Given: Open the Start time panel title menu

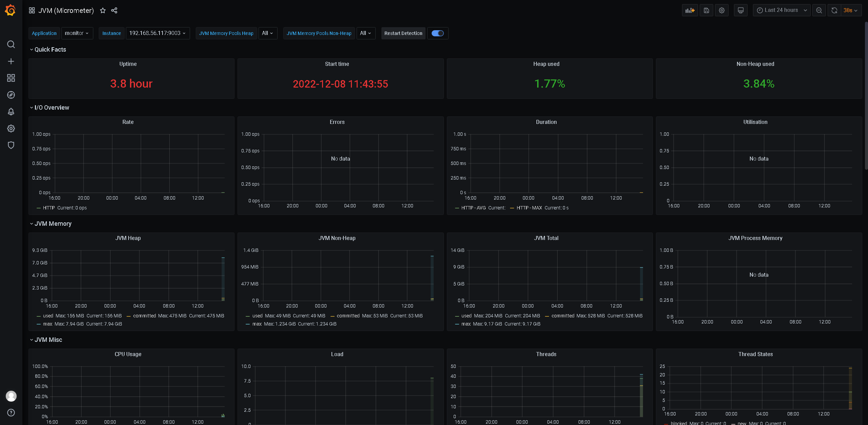Looking at the screenshot, I should coord(337,64).
